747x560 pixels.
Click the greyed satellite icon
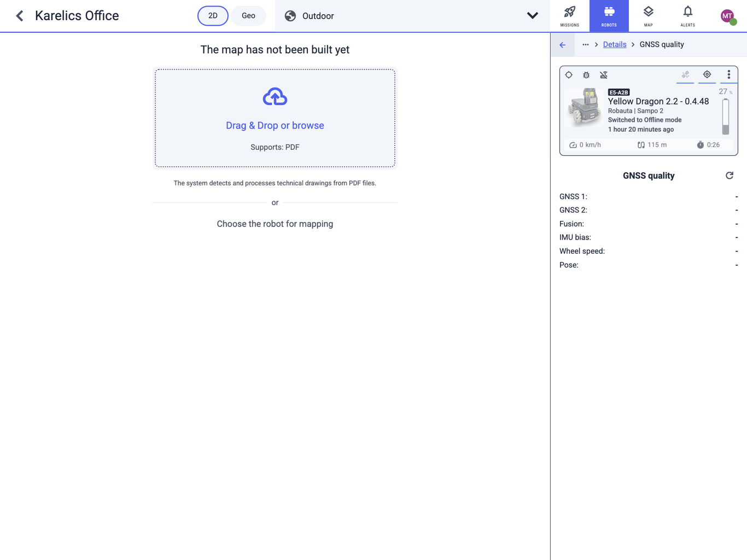(x=685, y=74)
